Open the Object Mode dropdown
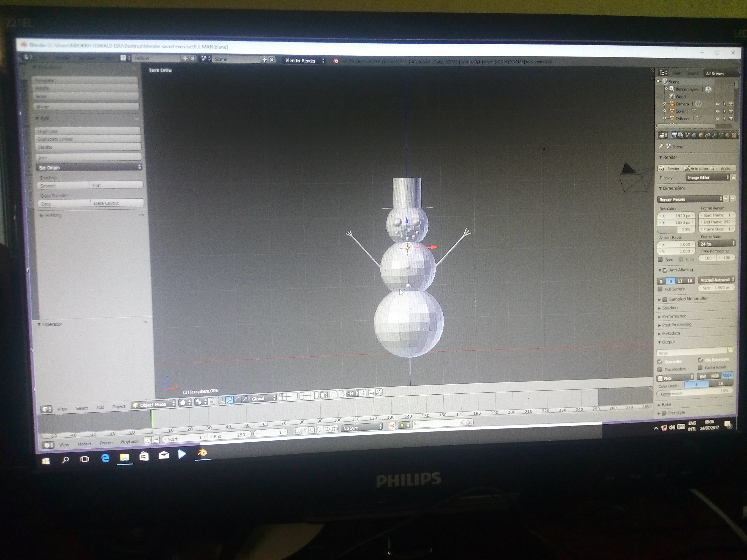The image size is (747, 560). click(x=154, y=404)
